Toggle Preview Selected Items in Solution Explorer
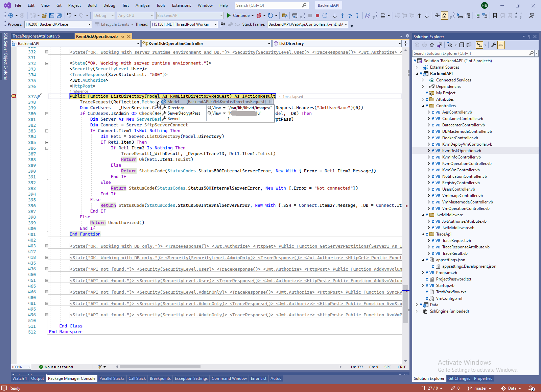Viewport: 541px width, 392px height. (x=501, y=45)
